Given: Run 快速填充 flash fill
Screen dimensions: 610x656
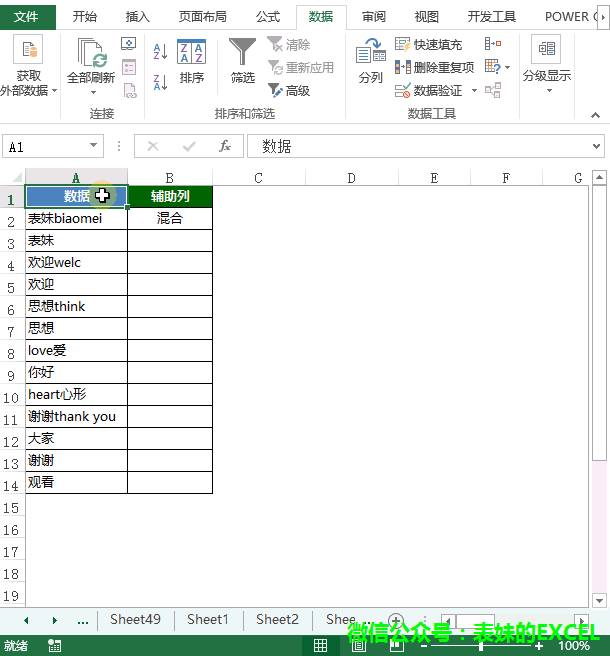Looking at the screenshot, I should tap(428, 44).
